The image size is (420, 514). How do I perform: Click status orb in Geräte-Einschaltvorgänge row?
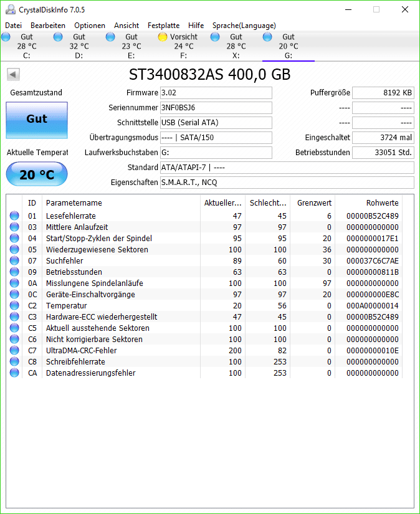point(14,294)
